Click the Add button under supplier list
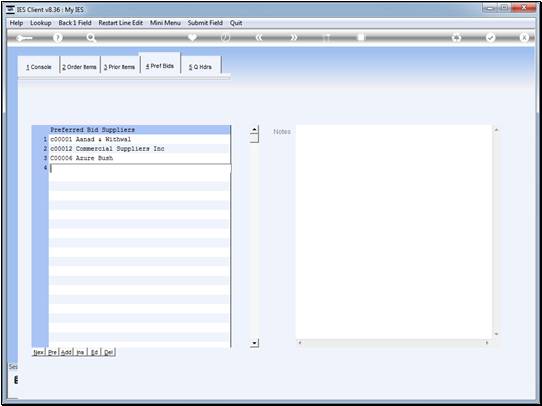This screenshot has height=406, width=542. (66, 352)
